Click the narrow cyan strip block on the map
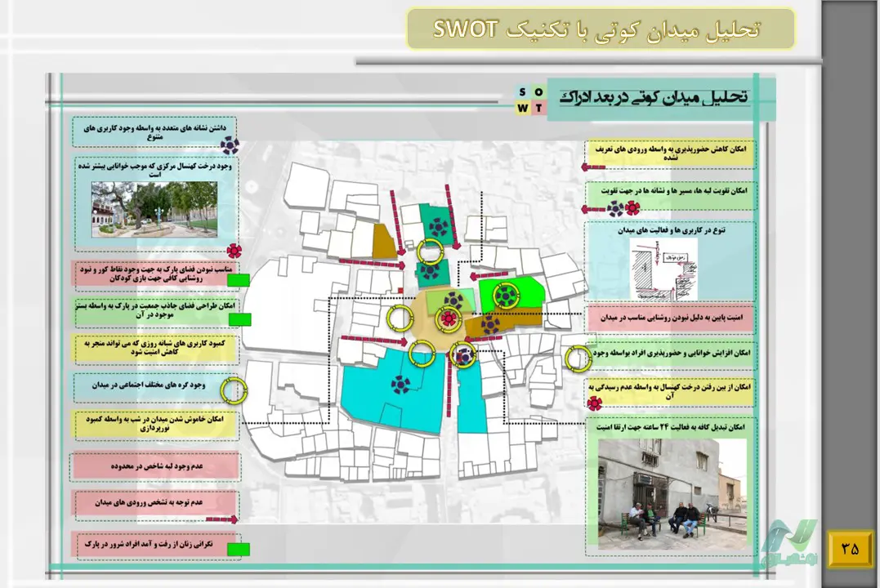The image size is (880, 588). pos(471,399)
